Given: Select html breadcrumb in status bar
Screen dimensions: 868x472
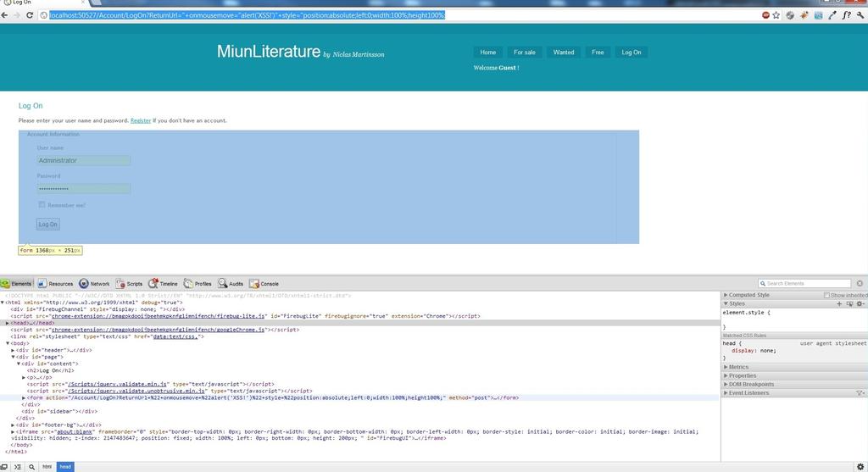Looking at the screenshot, I should 47,467.
